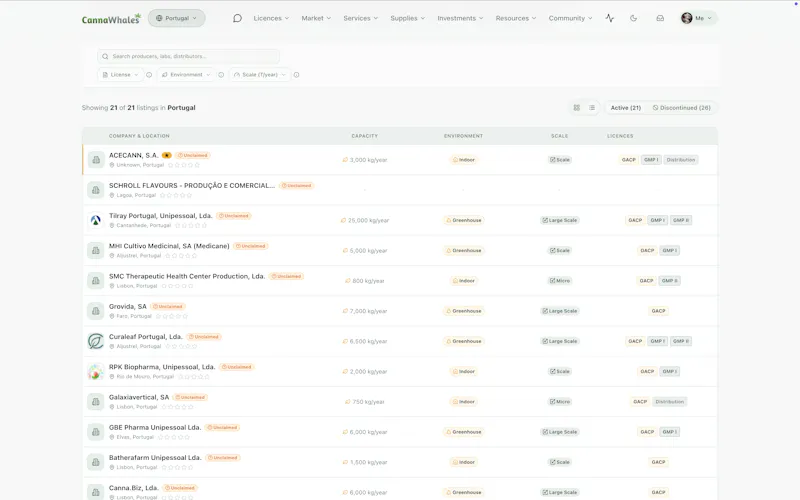Expand the Resources menu
Image resolution: width=800 pixels, height=500 pixels.
pyautogui.click(x=516, y=18)
